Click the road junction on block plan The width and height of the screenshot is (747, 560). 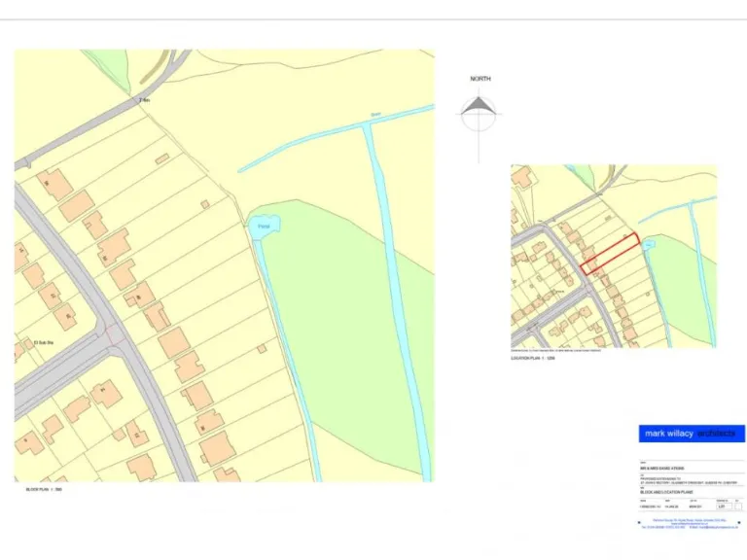click(x=115, y=335)
